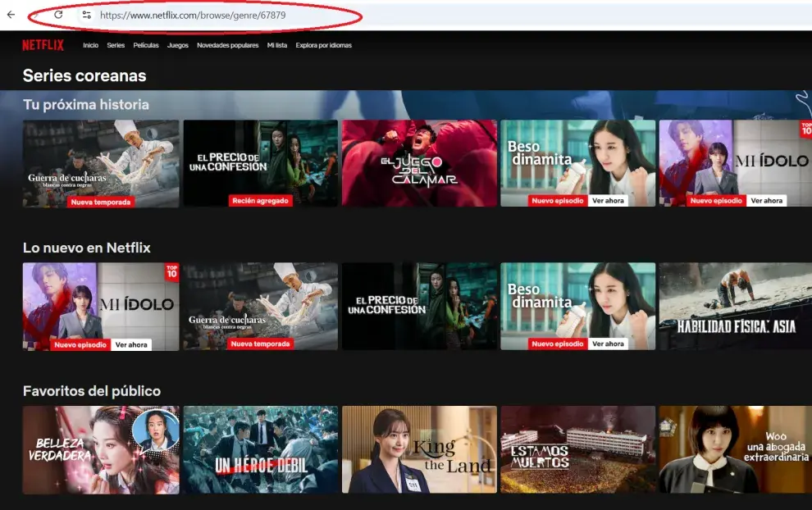Open 'Juegos' in the navigation bar
The height and width of the screenshot is (510, 812).
point(177,45)
